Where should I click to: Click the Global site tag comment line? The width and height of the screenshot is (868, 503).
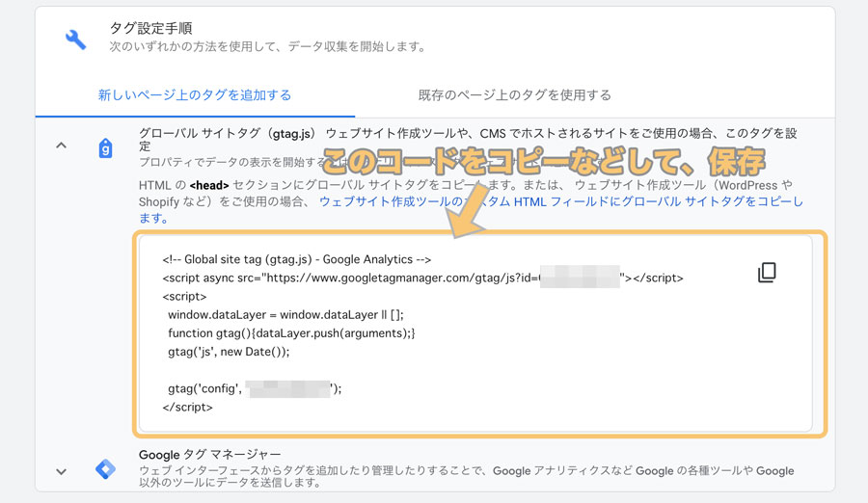(x=297, y=259)
